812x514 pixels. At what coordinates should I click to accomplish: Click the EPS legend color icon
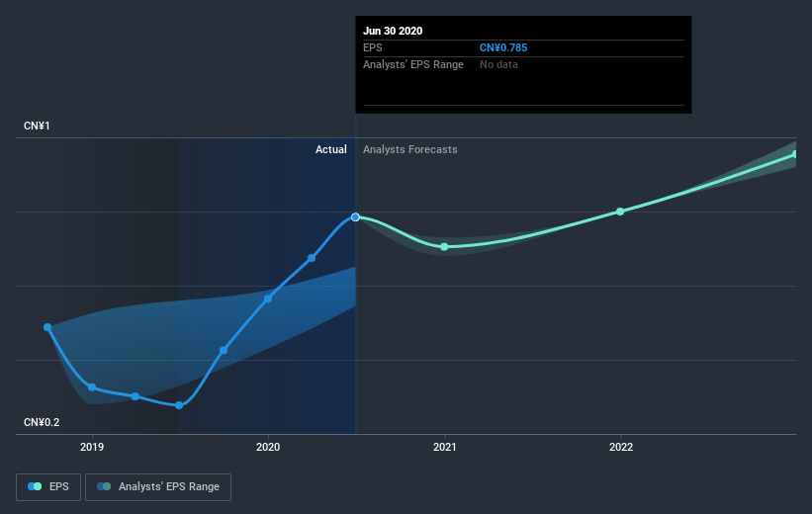(x=35, y=486)
